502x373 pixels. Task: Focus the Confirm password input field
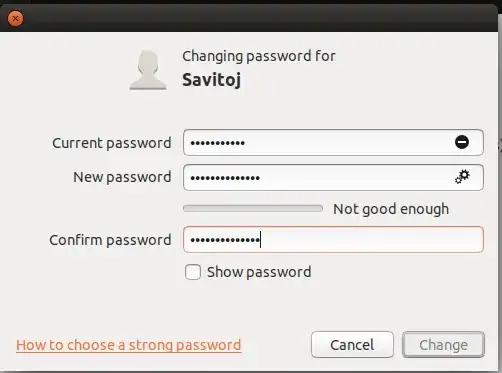333,239
